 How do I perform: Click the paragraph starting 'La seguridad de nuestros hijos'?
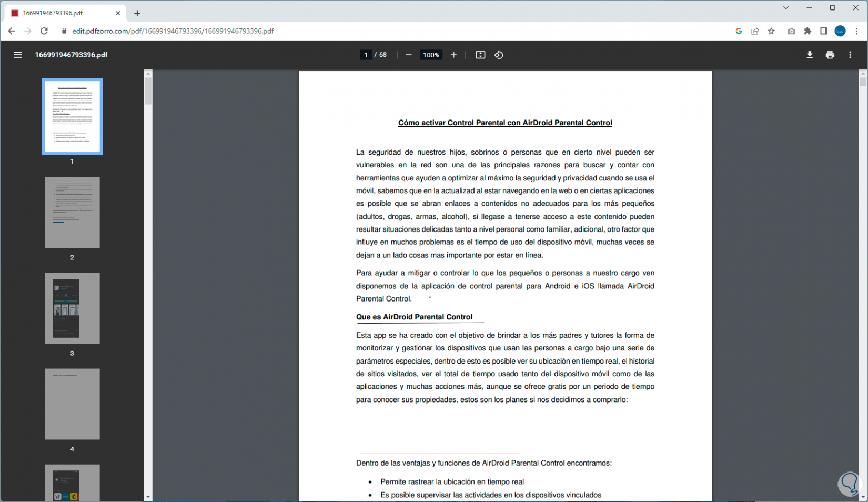(505, 204)
